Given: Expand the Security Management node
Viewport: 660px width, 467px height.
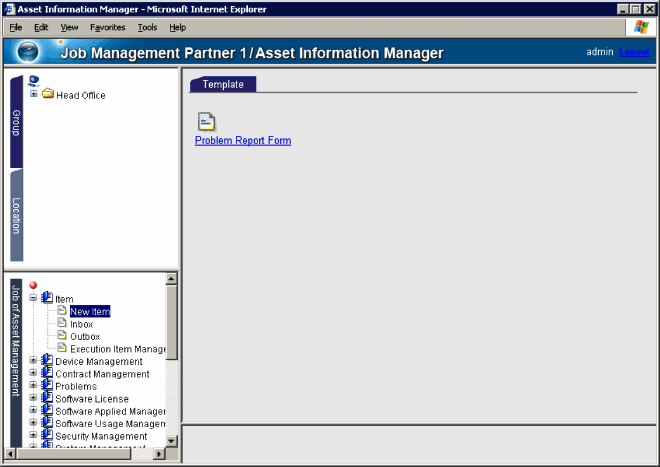Looking at the screenshot, I should coord(33,435).
